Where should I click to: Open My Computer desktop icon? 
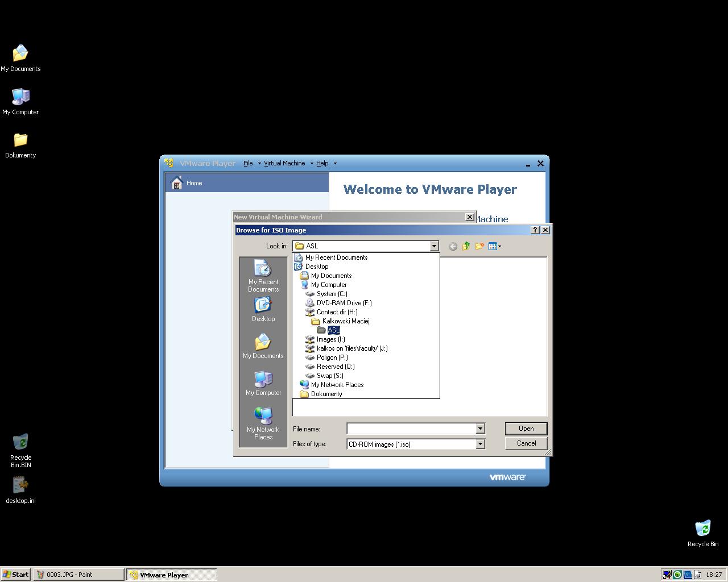tap(20, 102)
